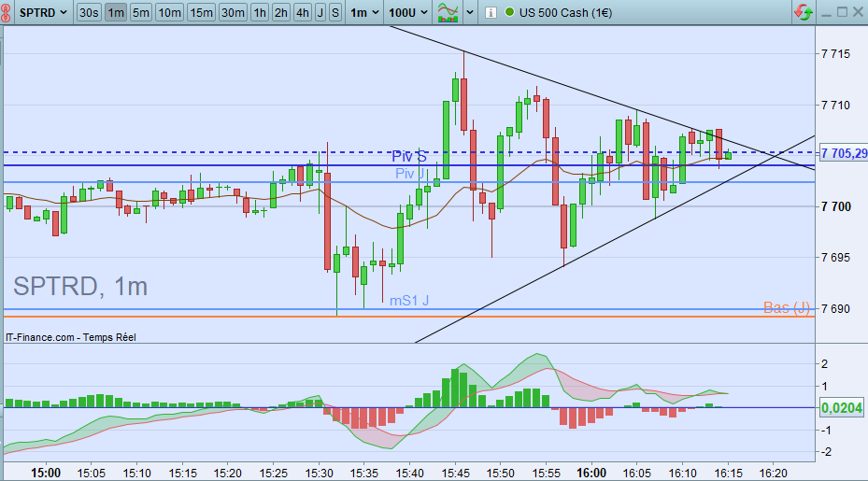Open the chart indicators icon

(448, 12)
